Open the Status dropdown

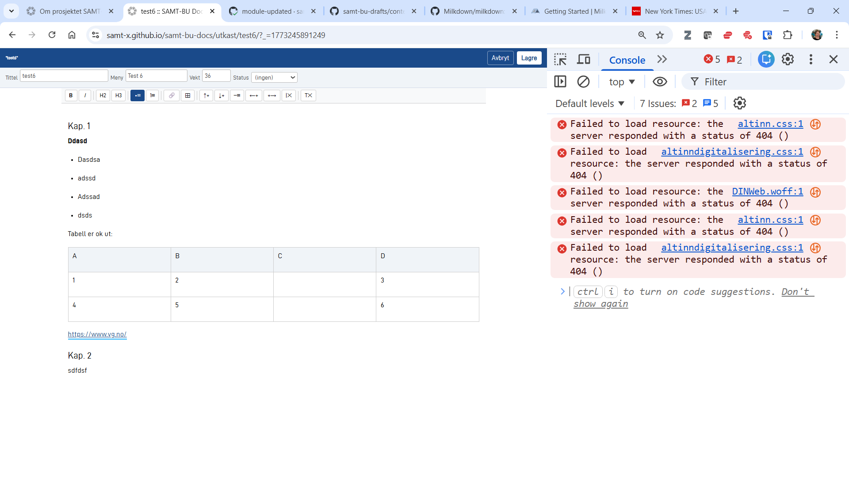(x=274, y=77)
